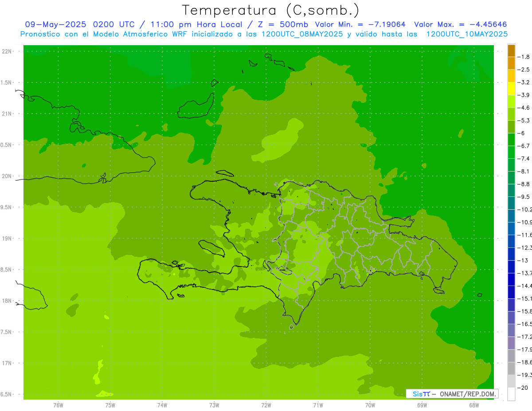Select the green swatch between -6 and -6.7
532x411 pixels.
511,140
